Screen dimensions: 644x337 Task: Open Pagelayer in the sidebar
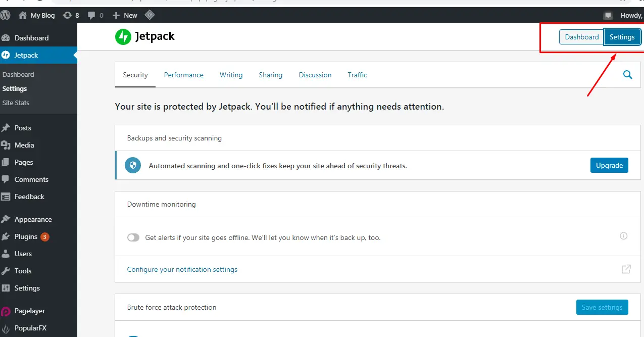point(38,311)
